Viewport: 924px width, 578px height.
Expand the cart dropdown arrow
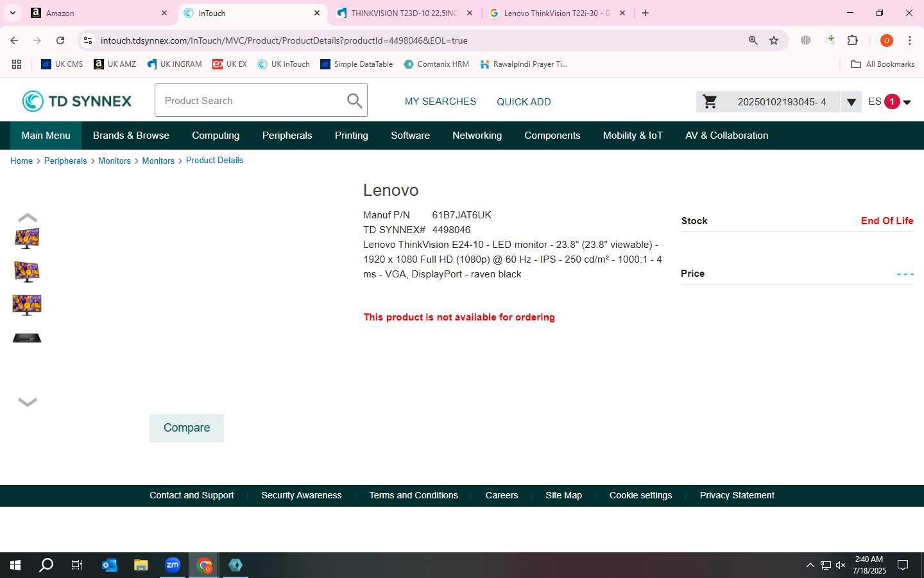click(851, 101)
